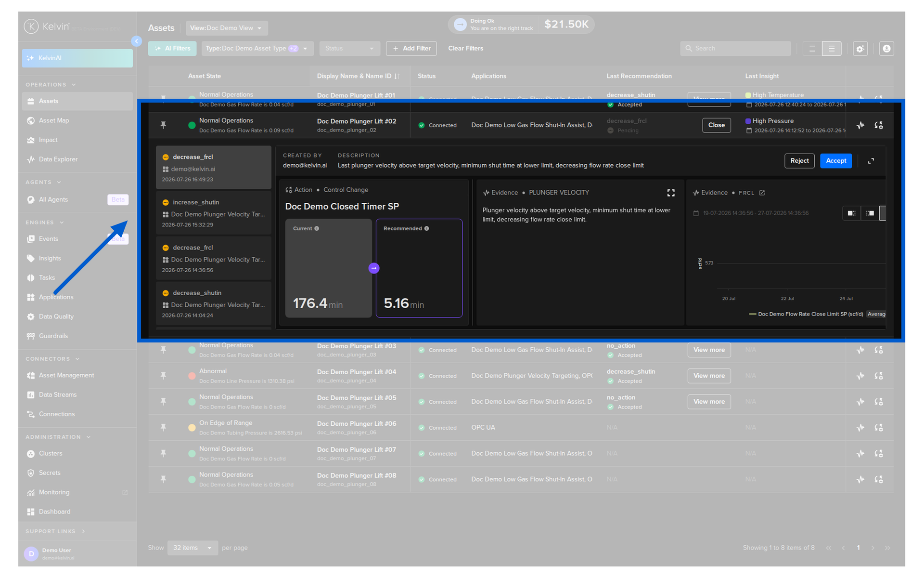Open control change icon for Plunger Lift #07
Screen dimensions: 924x578
pyautogui.click(x=879, y=454)
